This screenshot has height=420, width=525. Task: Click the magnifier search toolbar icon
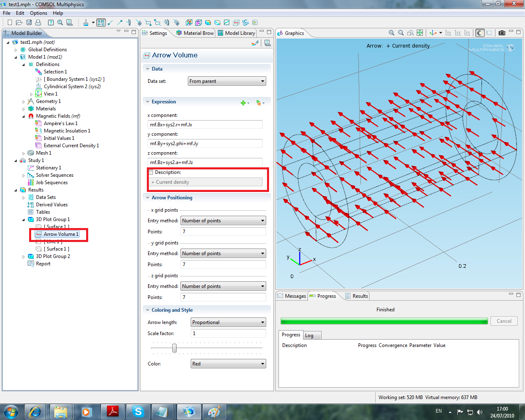pyautogui.click(x=60, y=23)
